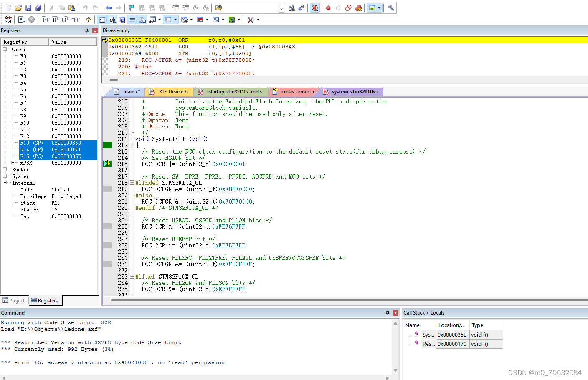Close the Command panel
This screenshot has width=588, height=380.
395,313
